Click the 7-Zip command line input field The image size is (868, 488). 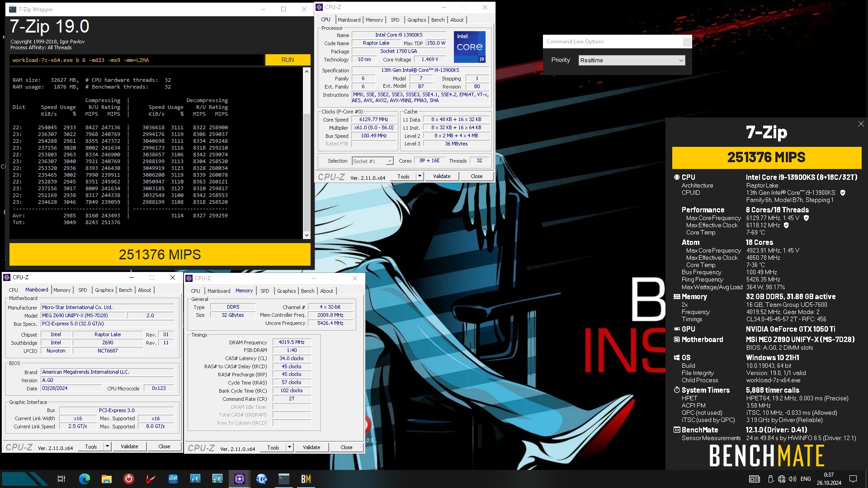click(x=136, y=60)
